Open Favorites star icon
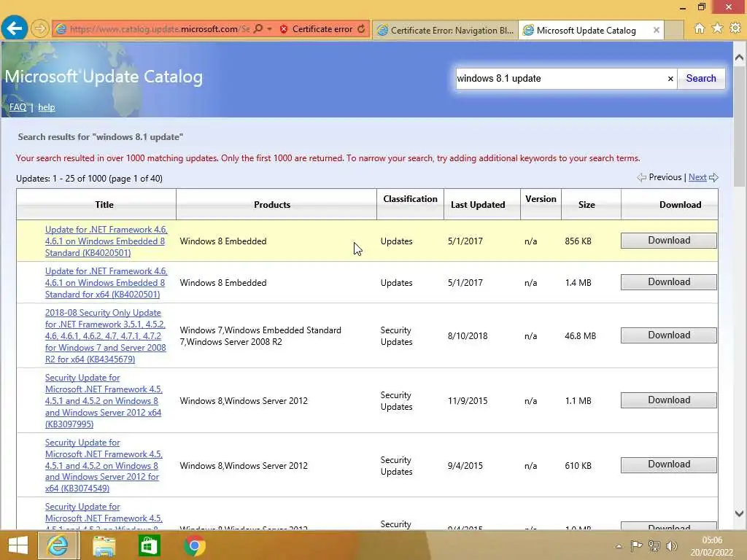The width and height of the screenshot is (747, 560). coord(718,28)
